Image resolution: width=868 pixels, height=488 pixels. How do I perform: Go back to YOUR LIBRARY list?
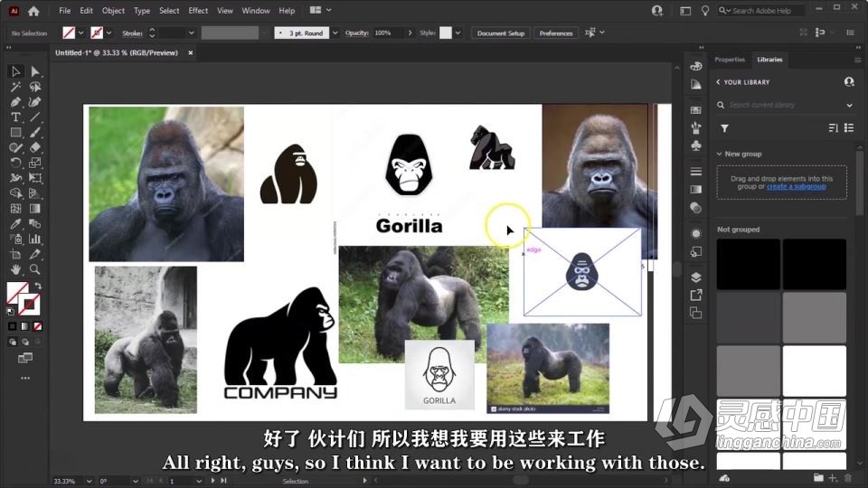718,82
